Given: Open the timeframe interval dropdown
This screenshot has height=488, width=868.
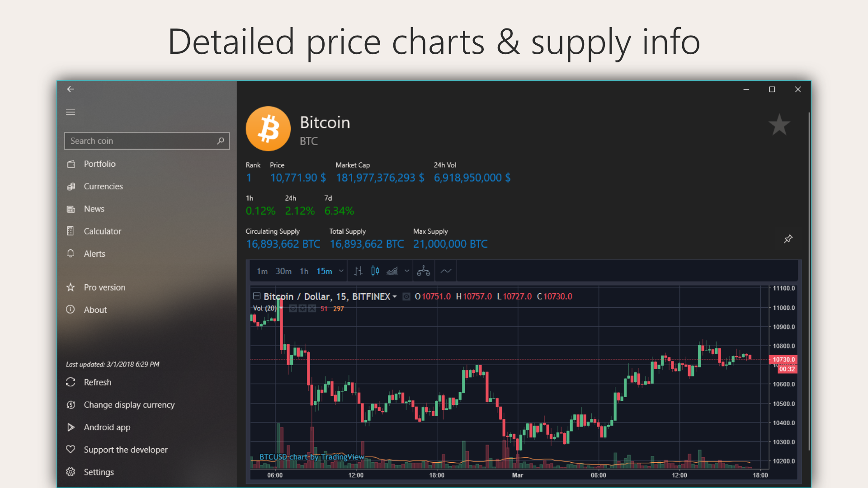Looking at the screenshot, I should [x=341, y=271].
